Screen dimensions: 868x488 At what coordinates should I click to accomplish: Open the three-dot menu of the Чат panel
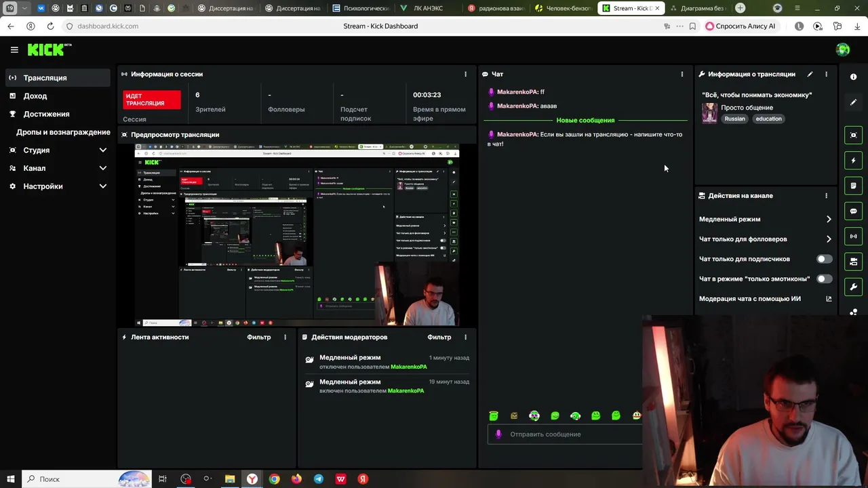point(682,74)
